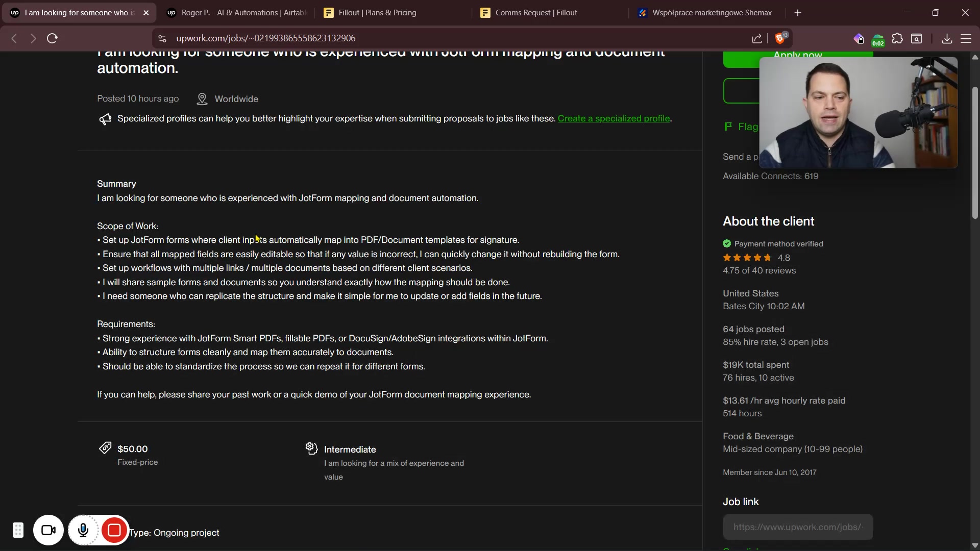
Task: Open the browser extensions puzzle icon
Action: (x=897, y=39)
